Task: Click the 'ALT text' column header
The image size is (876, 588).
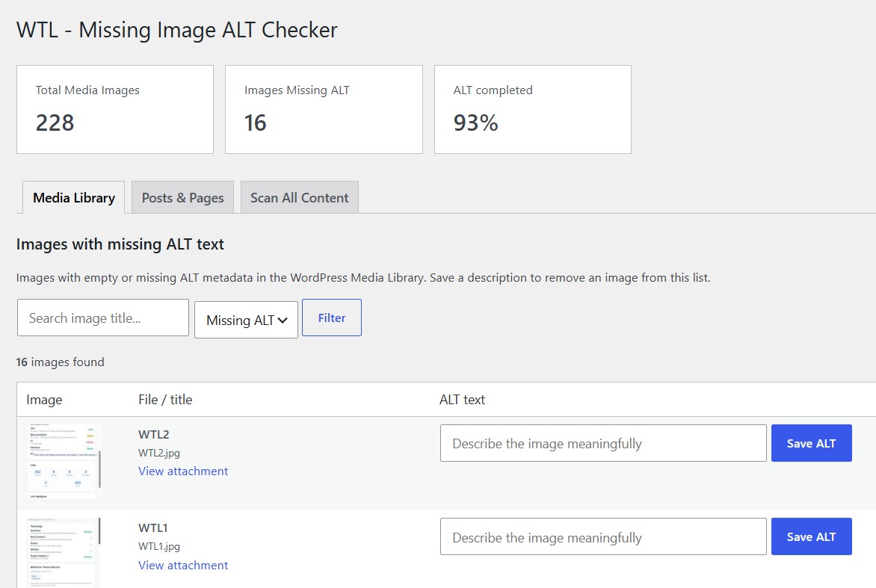Action: (462, 400)
